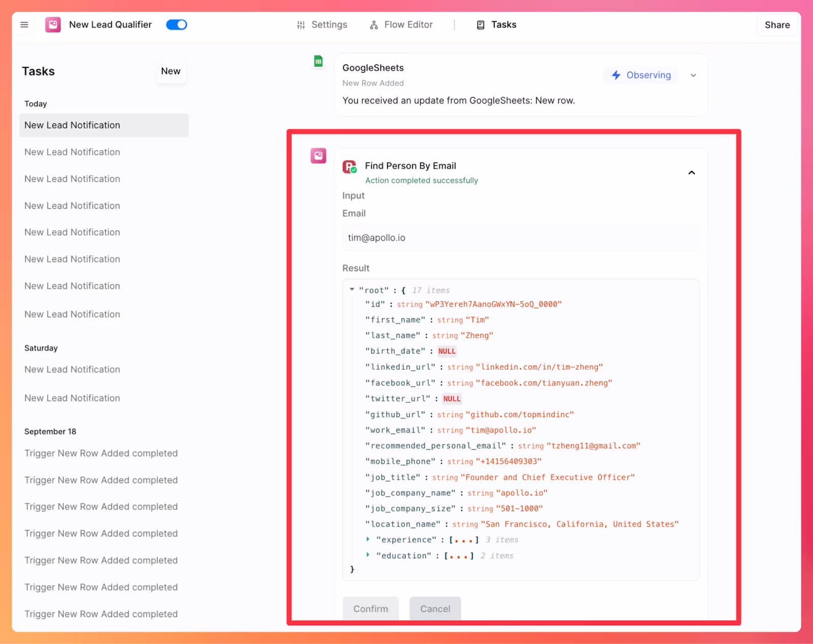Expand the education array
This screenshot has width=813, height=644.
pos(368,555)
